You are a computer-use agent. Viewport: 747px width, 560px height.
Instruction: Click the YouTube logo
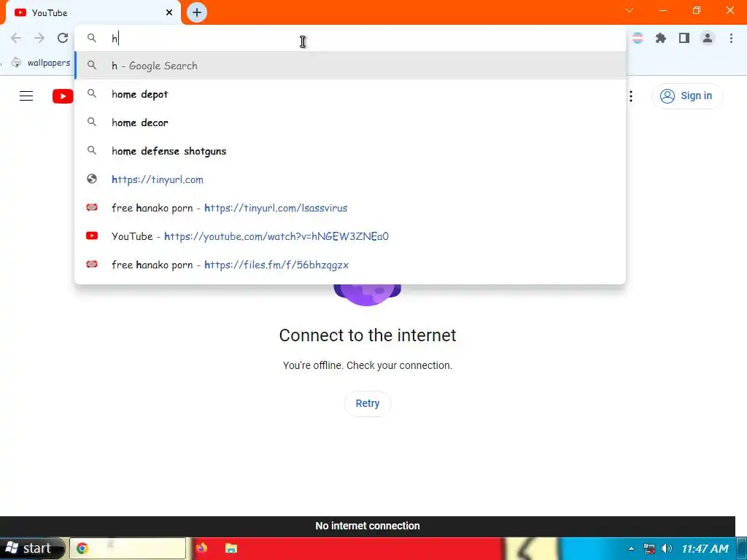tap(63, 96)
